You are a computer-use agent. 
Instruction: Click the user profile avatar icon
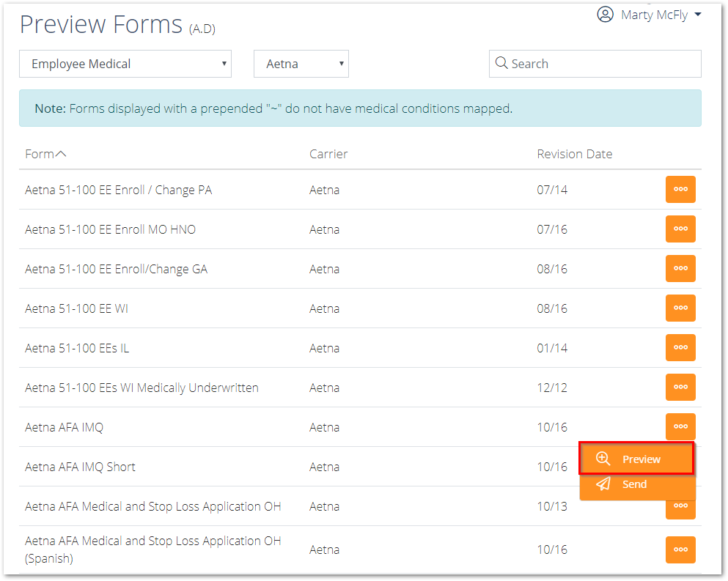coord(605,15)
